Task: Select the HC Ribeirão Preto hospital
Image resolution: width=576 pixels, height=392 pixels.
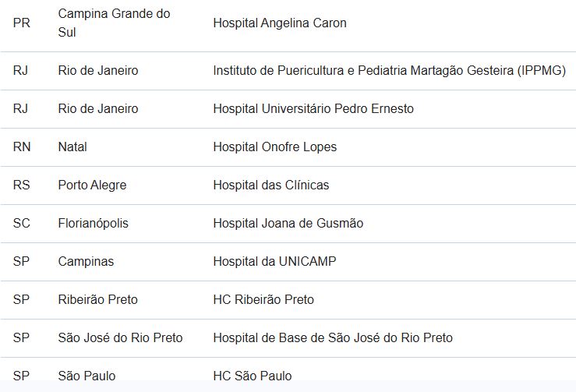Action: (x=263, y=299)
